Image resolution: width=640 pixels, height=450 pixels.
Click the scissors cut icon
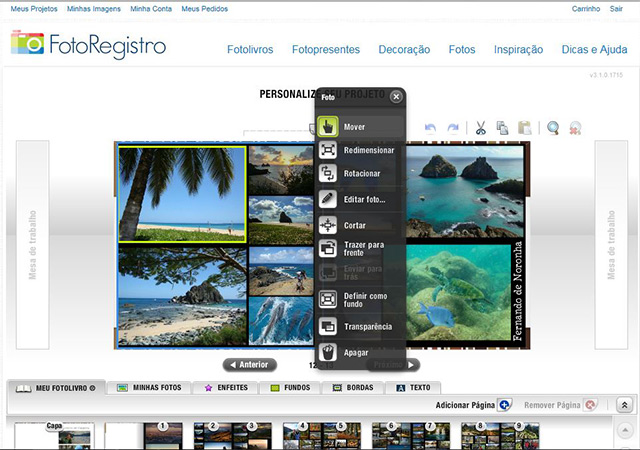coord(481,128)
